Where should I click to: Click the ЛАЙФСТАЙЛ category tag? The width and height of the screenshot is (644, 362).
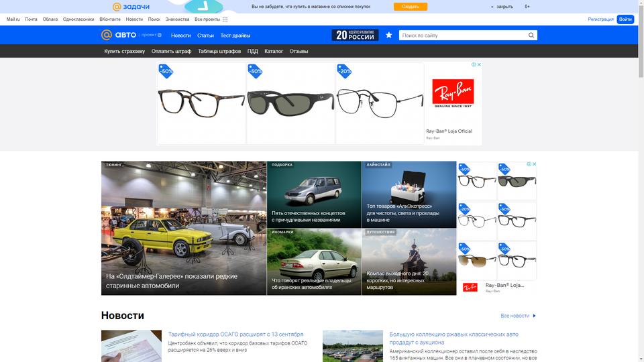[x=378, y=165]
